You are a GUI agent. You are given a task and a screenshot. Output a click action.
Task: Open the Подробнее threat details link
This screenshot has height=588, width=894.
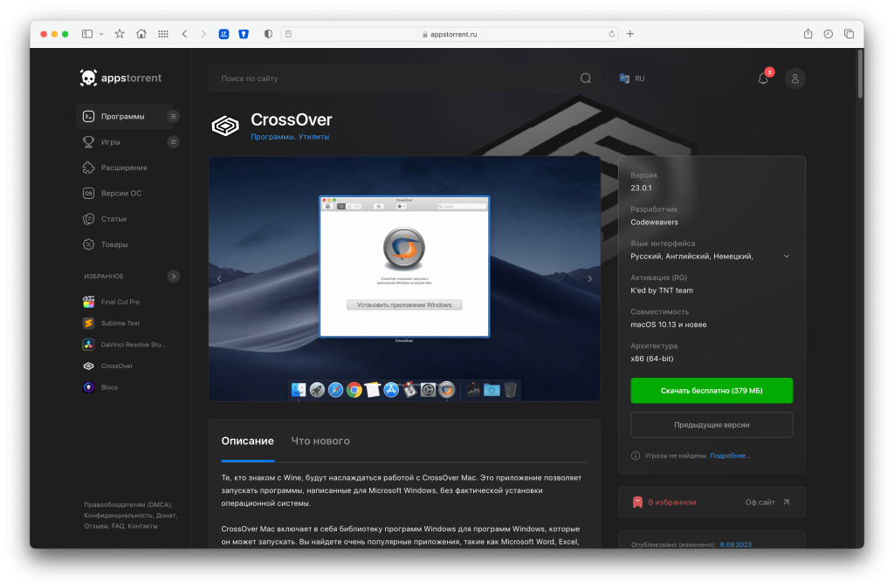coord(731,455)
